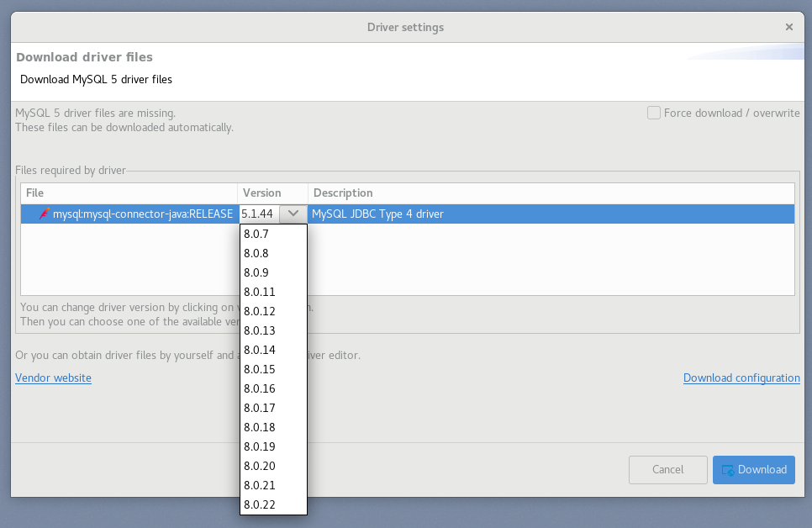
Task: Open the Vendor website link
Action: click(x=53, y=378)
